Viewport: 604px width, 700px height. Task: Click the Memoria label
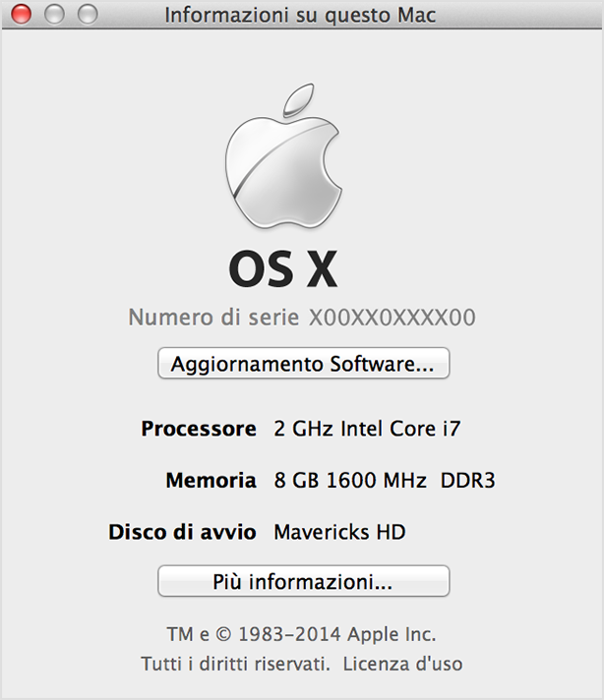(x=211, y=481)
